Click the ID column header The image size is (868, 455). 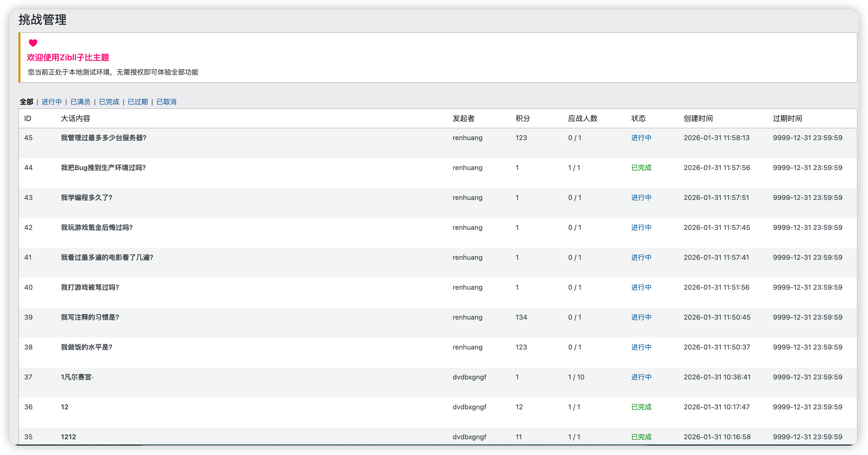click(x=28, y=119)
